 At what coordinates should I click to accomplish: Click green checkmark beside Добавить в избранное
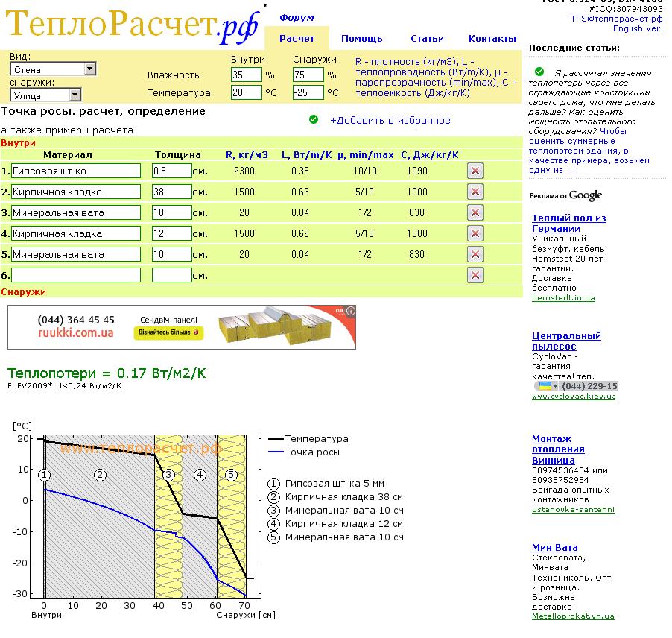pos(314,119)
